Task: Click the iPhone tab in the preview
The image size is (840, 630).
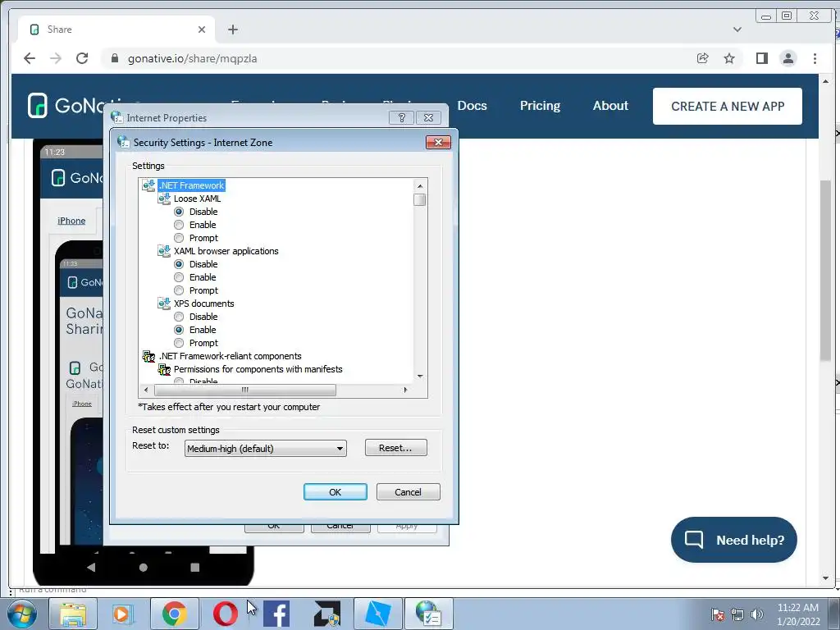Action: 71,221
